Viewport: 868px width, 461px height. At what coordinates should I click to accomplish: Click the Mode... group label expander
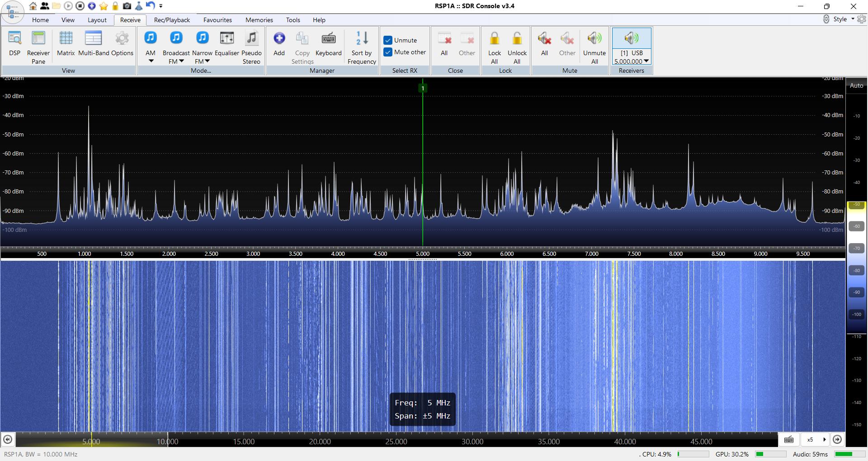click(x=201, y=71)
